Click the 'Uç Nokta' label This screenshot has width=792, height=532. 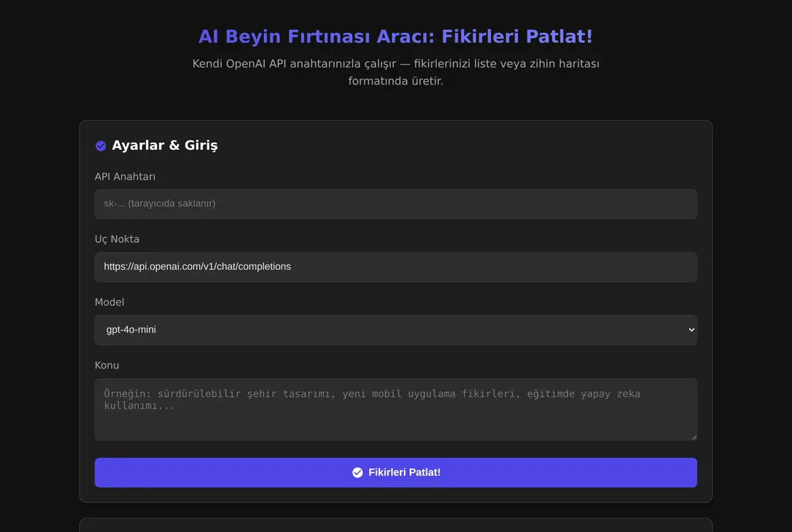tap(117, 239)
